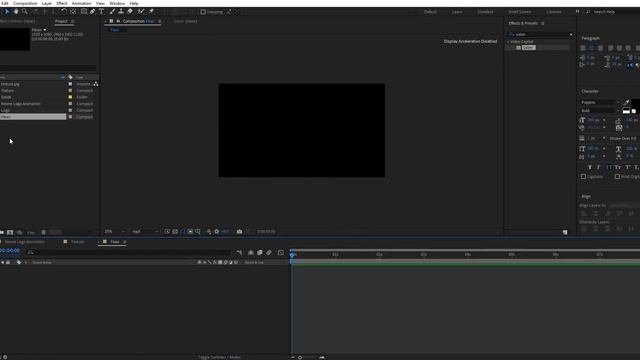Viewport: 640px width, 360px height.
Task: Click the Frame Blending timeline icon
Action: [x=260, y=253]
